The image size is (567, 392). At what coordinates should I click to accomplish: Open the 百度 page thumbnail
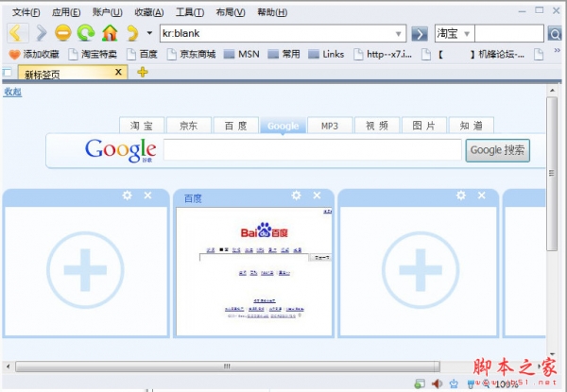tap(254, 272)
